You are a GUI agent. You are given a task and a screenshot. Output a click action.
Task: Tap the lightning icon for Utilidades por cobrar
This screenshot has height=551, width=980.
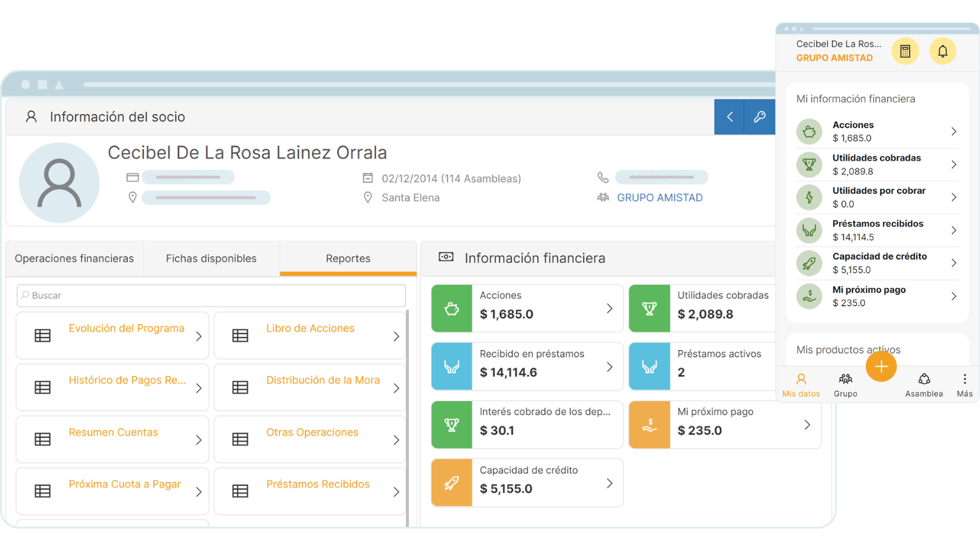pyautogui.click(x=808, y=197)
